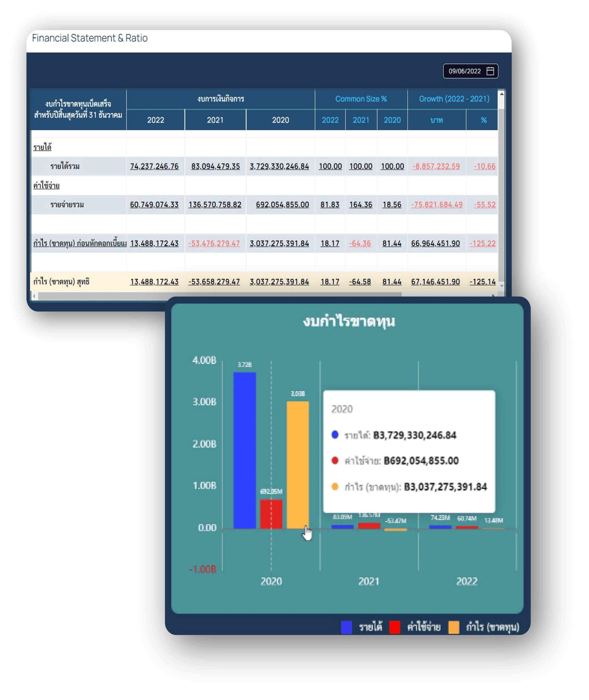Toggle the orange profit legend swatch
This screenshot has width=589, height=700.
pos(453,627)
